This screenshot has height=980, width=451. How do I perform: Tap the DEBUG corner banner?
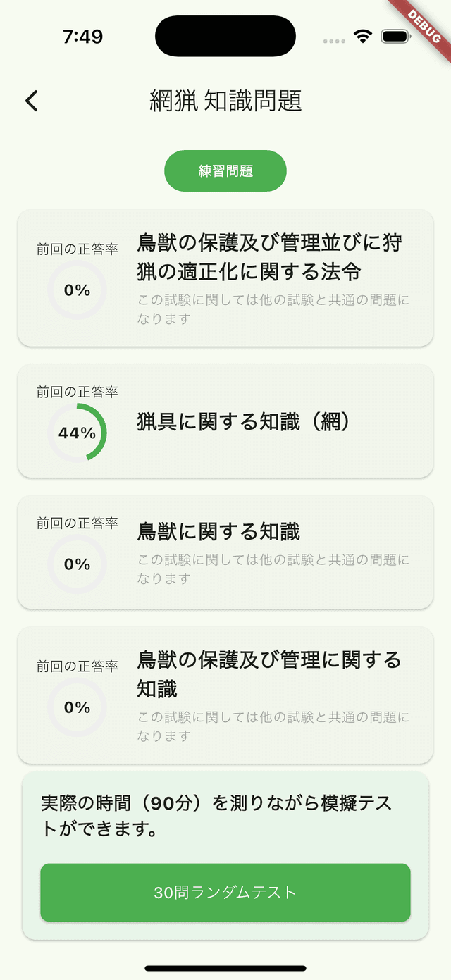(x=425, y=24)
